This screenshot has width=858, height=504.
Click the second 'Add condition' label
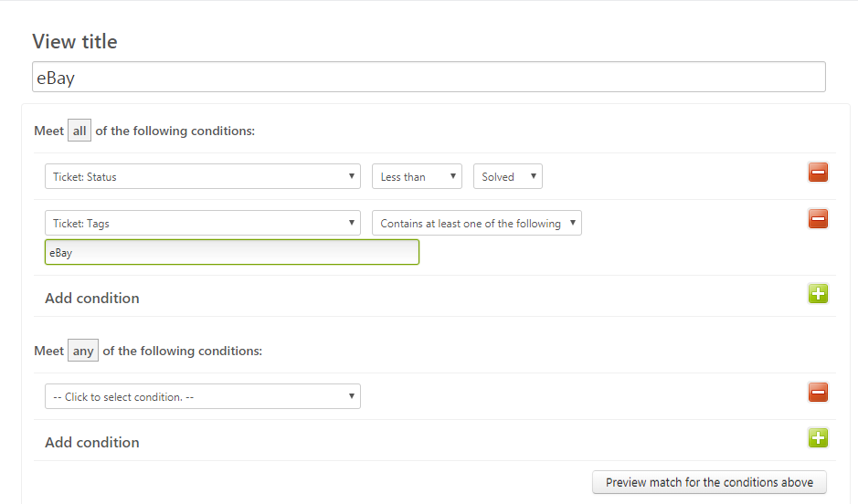92,443
